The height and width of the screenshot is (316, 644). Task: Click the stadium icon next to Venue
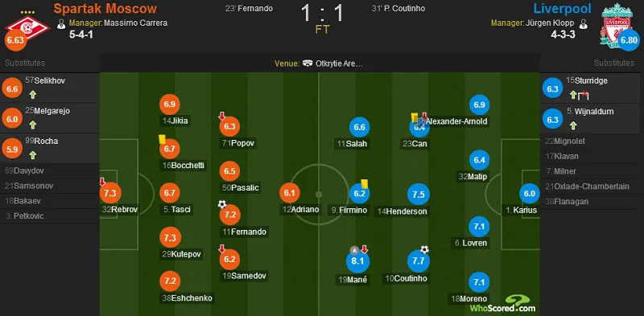tap(308, 64)
